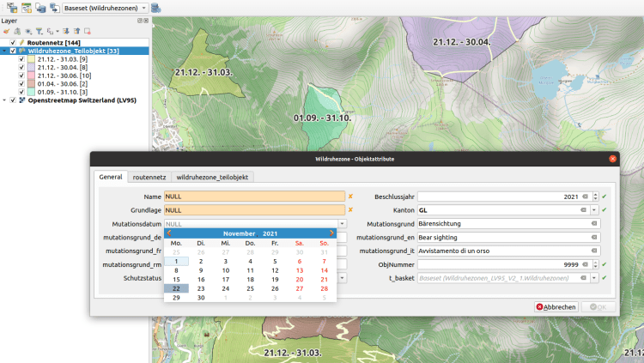The width and height of the screenshot is (644, 363).
Task: Clear the Mutationsgrund Bärensichtung text
Action: click(x=594, y=223)
